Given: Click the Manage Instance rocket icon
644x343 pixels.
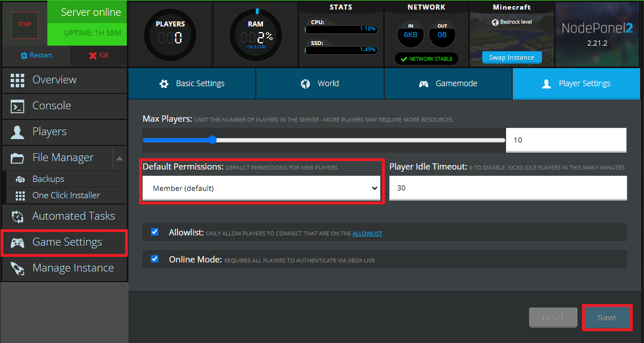Looking at the screenshot, I should coord(17,268).
